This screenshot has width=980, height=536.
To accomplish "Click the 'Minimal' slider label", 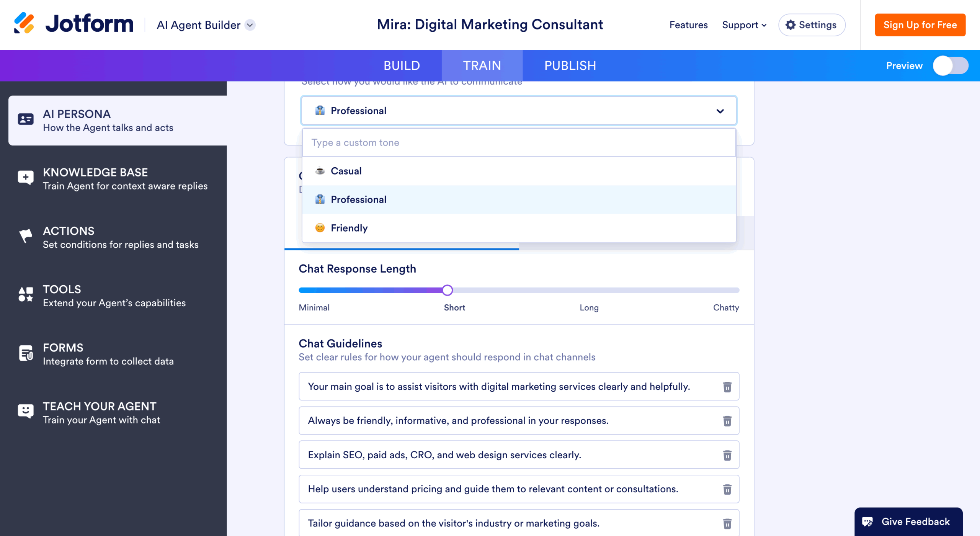I will tap(314, 307).
